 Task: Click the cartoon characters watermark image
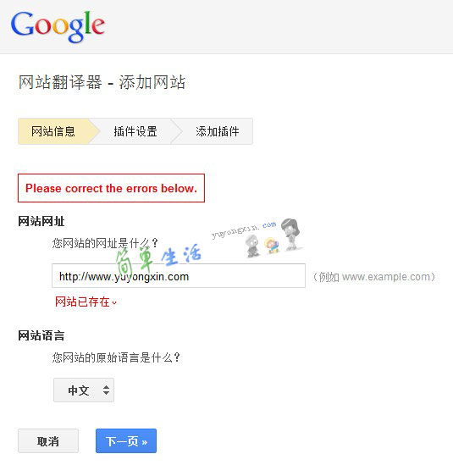(x=273, y=239)
